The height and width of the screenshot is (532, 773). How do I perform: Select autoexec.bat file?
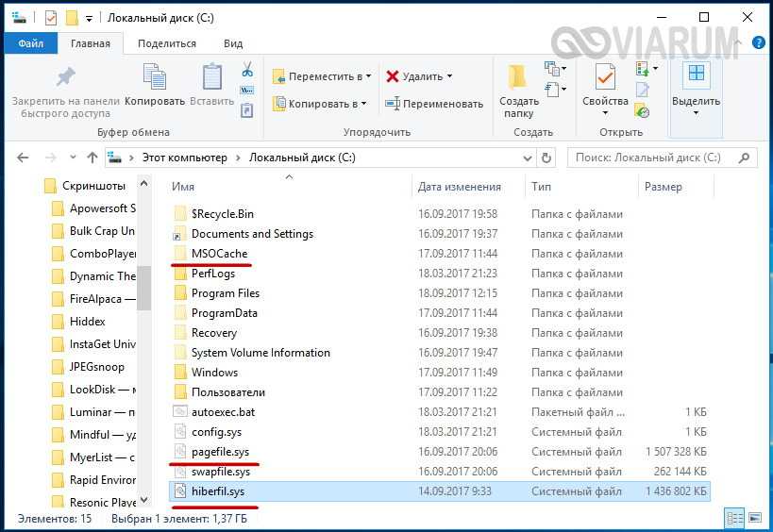tap(223, 412)
